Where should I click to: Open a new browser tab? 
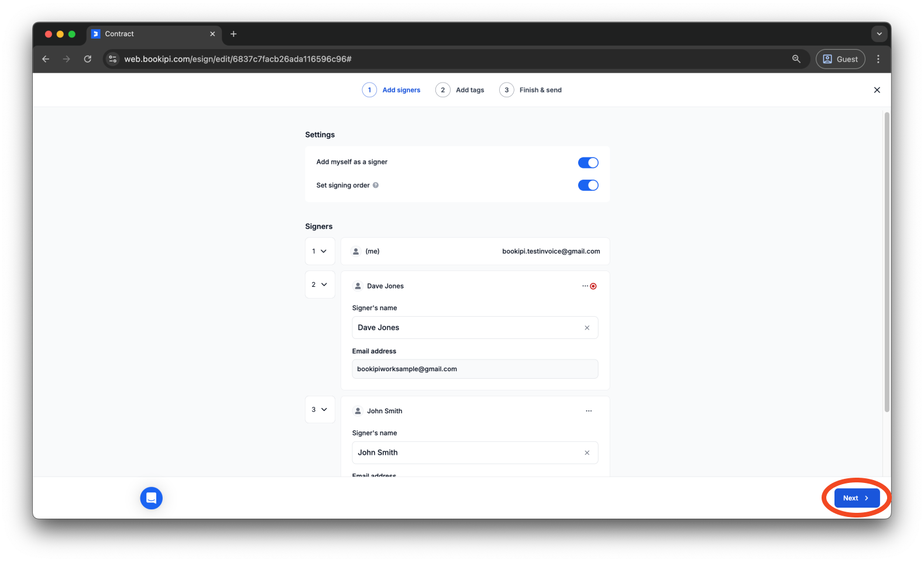(x=233, y=34)
